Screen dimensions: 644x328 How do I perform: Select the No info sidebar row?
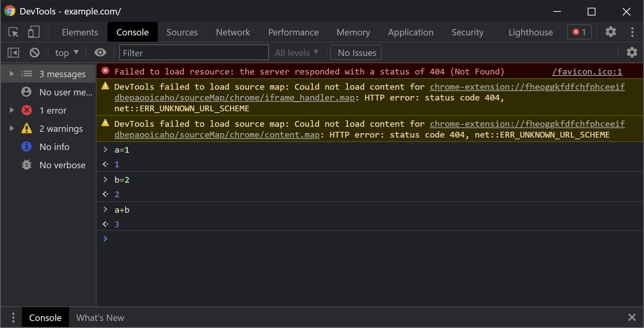click(48, 147)
